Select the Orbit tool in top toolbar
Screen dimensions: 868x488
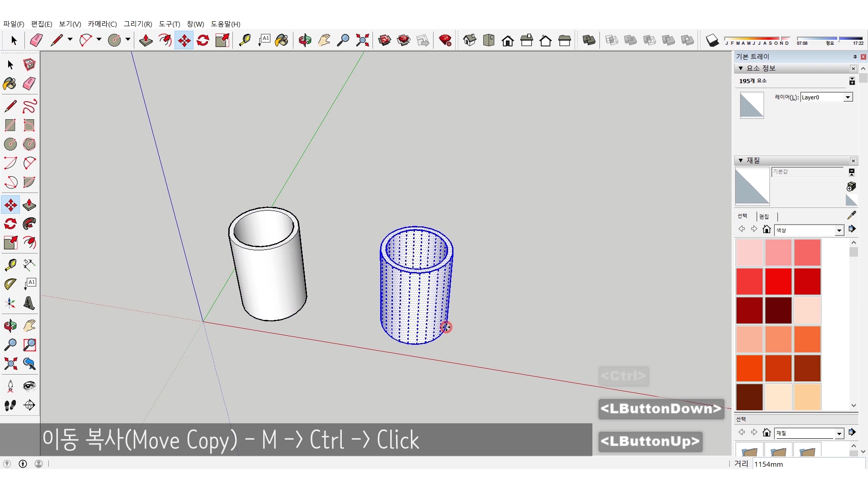[x=305, y=40]
